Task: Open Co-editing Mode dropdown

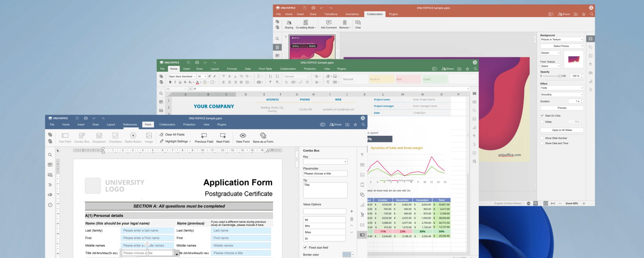Action: coord(306,24)
